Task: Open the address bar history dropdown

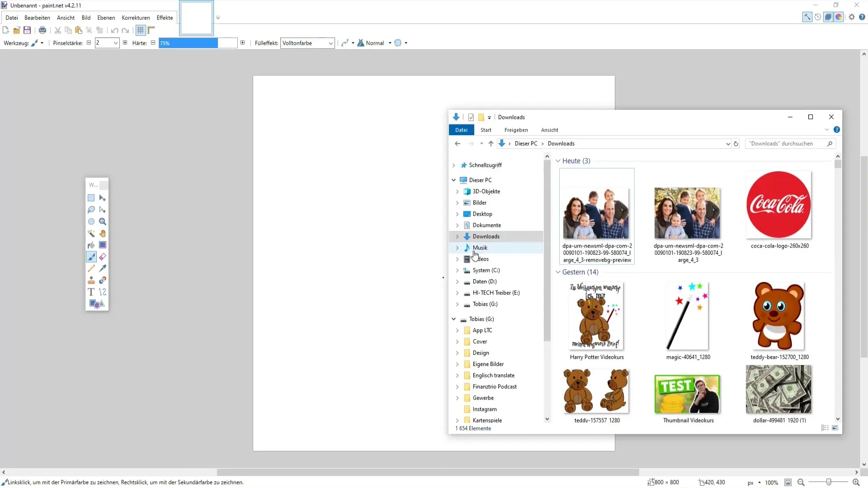Action: (728, 144)
